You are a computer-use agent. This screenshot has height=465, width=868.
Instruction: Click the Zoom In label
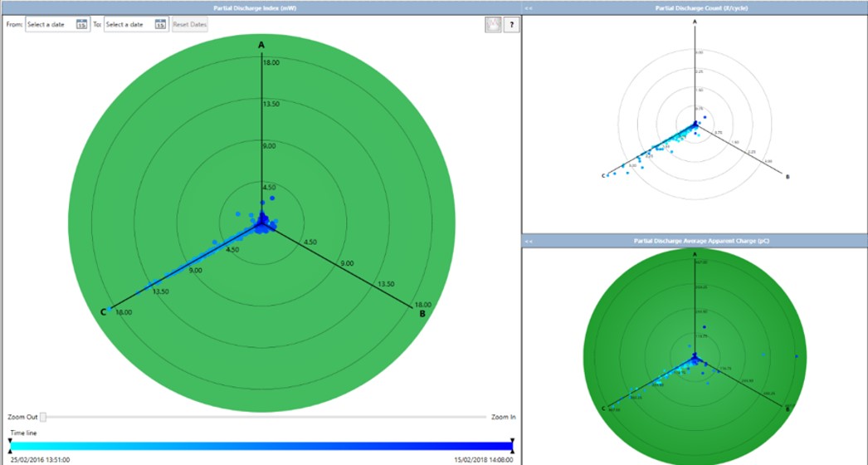[501, 417]
